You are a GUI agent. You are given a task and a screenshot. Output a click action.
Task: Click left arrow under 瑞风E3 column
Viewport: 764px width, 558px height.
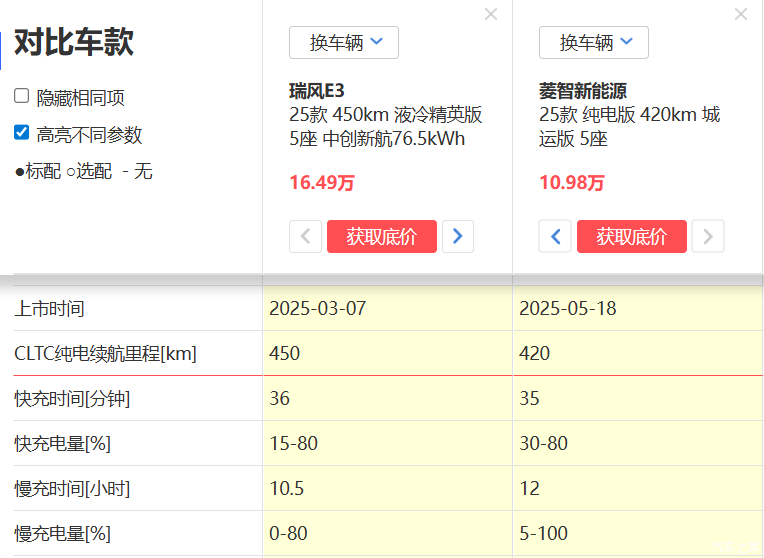pos(305,237)
